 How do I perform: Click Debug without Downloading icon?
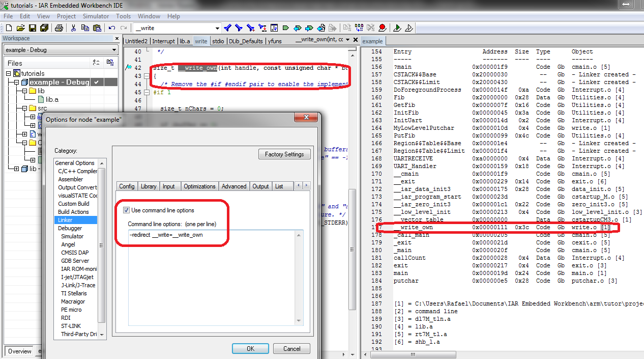[x=408, y=28]
